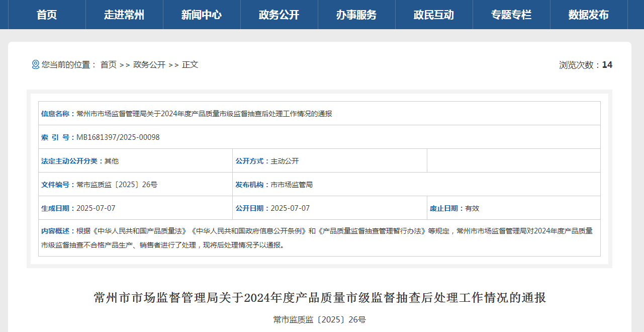Select the 新闻中心 navigation tab
Viewport: 644px width, 332px height.
coord(202,15)
